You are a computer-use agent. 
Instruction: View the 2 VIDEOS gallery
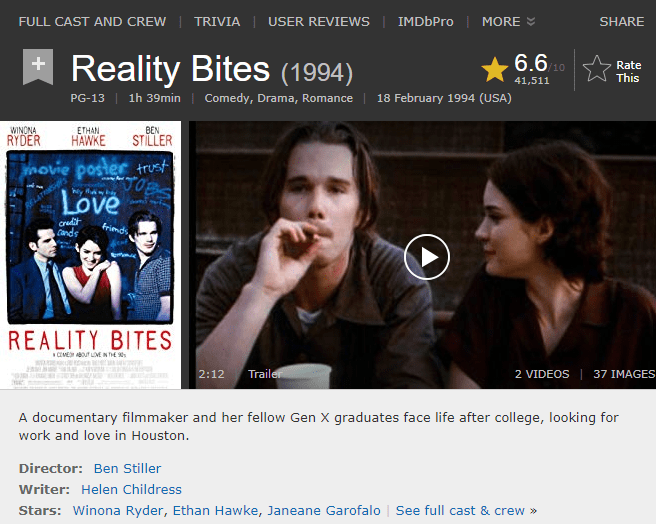tap(542, 374)
